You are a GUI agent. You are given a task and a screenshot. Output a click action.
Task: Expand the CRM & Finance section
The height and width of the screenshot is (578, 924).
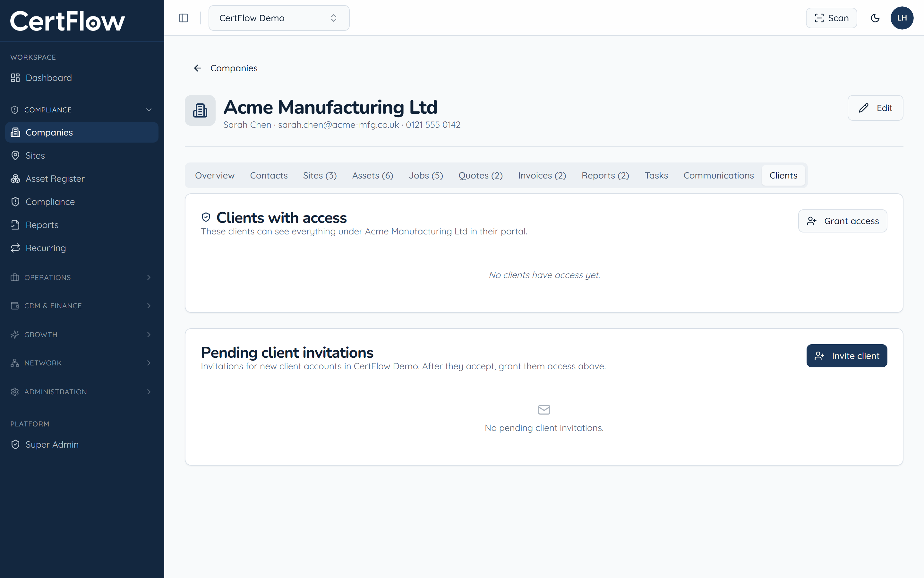82,306
